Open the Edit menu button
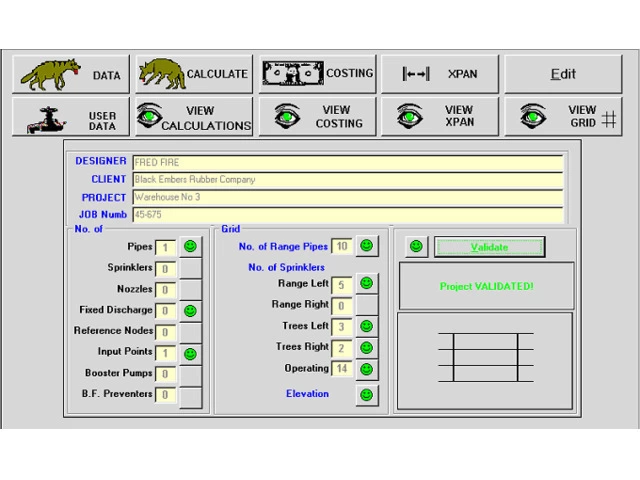 tap(565, 74)
